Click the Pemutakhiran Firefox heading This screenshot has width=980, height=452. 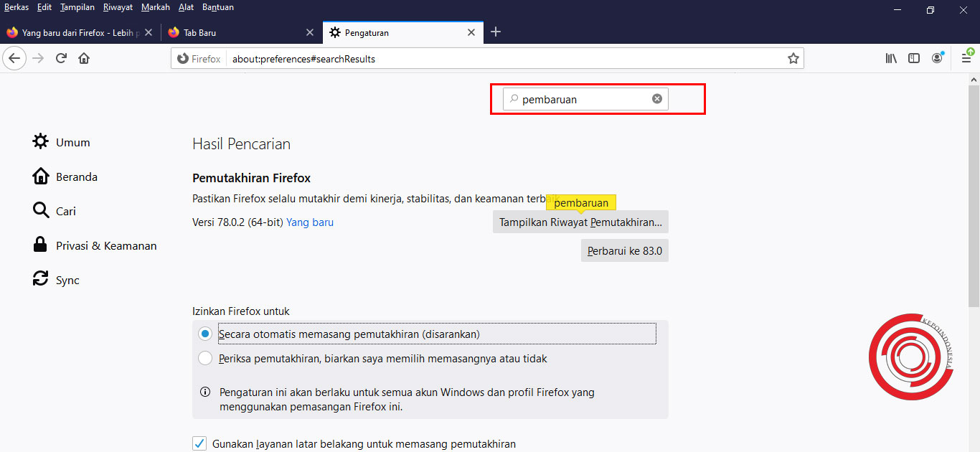click(251, 178)
